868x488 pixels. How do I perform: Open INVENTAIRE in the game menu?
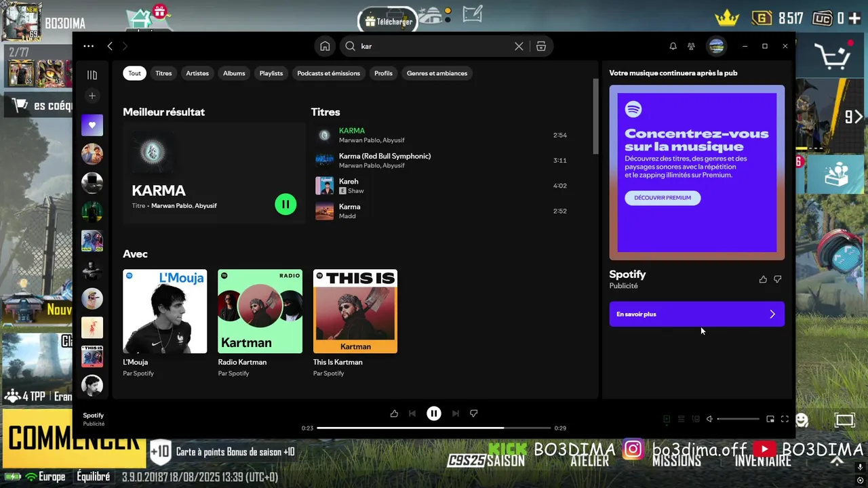tap(763, 461)
